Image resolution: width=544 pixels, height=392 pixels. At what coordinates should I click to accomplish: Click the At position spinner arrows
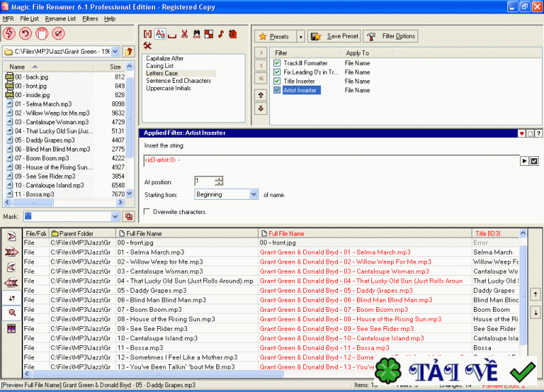pyautogui.click(x=218, y=181)
